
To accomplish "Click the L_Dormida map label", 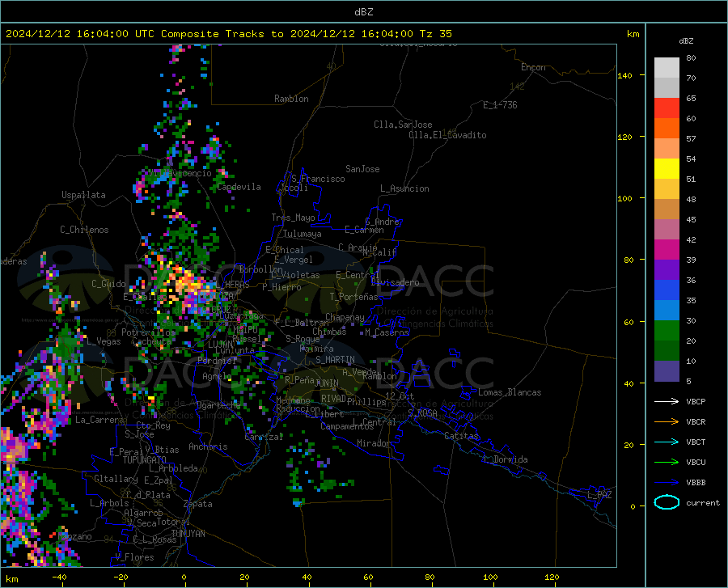I will coord(506,459).
